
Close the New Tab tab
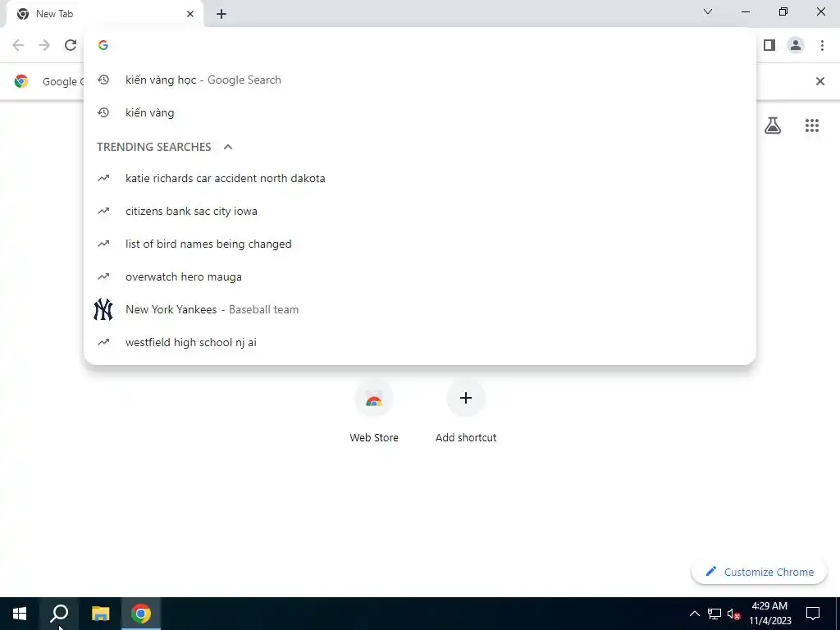pos(190,14)
